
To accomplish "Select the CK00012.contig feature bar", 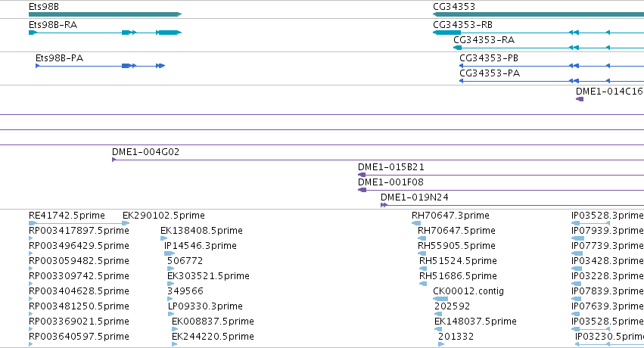I will click(x=440, y=299).
